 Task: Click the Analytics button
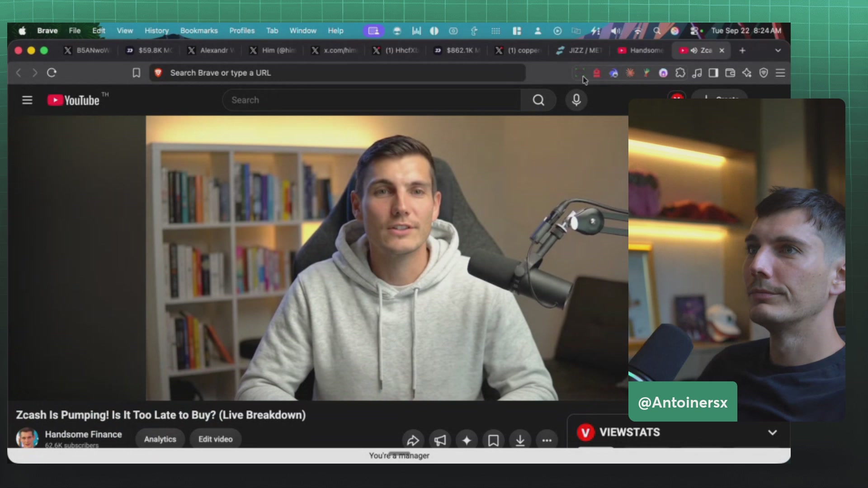(160, 439)
